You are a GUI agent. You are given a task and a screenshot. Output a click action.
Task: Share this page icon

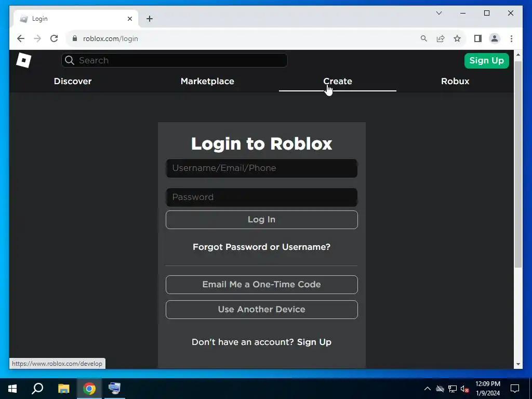pos(441,38)
